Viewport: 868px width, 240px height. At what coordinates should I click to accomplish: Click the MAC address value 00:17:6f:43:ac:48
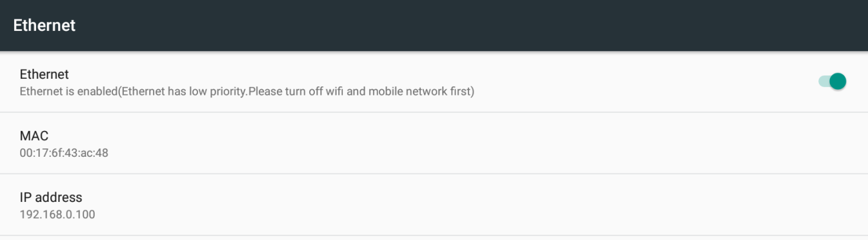[x=64, y=153]
